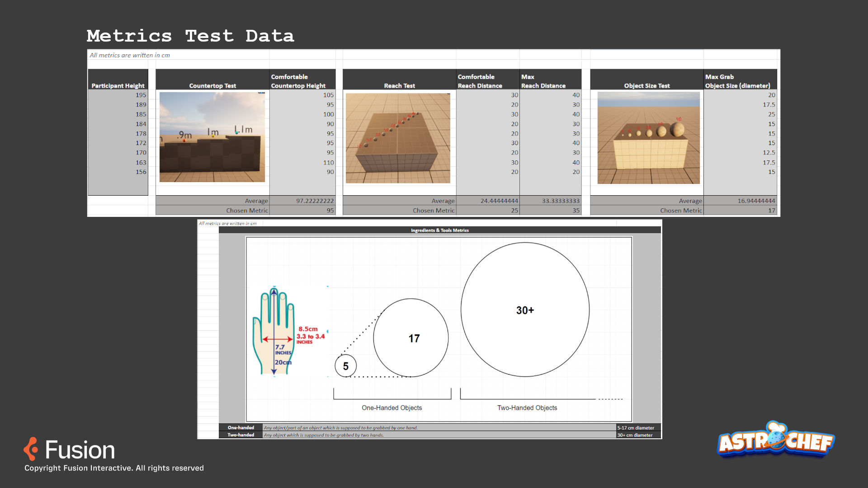Open the Object Size Test screenshot
This screenshot has height=488, width=868.
click(648, 138)
